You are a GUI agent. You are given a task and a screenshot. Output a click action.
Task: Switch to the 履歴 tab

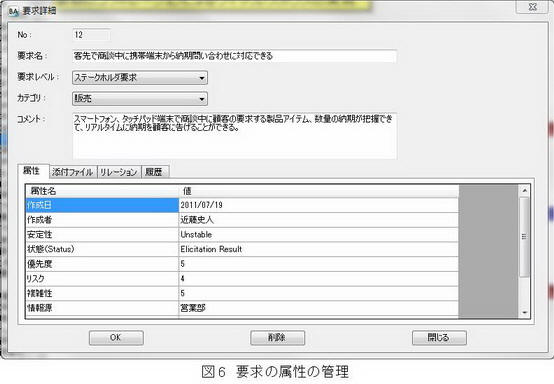(154, 172)
